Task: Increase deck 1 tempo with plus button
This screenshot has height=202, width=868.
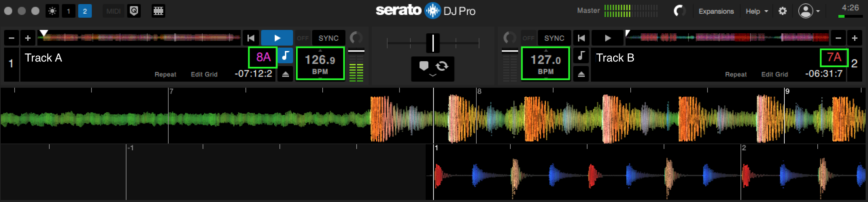Action: [x=28, y=38]
